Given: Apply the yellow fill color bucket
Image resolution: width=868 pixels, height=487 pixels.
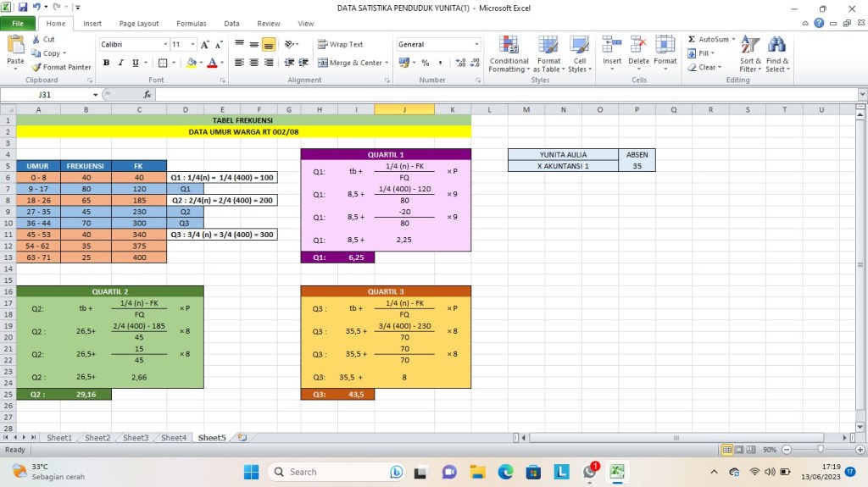Looking at the screenshot, I should [x=192, y=63].
